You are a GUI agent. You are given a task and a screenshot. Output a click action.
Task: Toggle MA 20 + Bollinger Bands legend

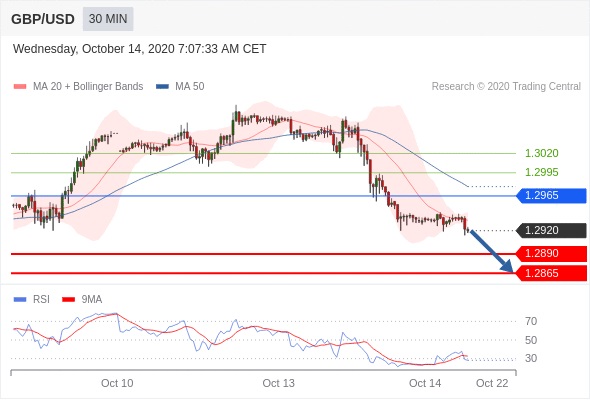(x=88, y=87)
